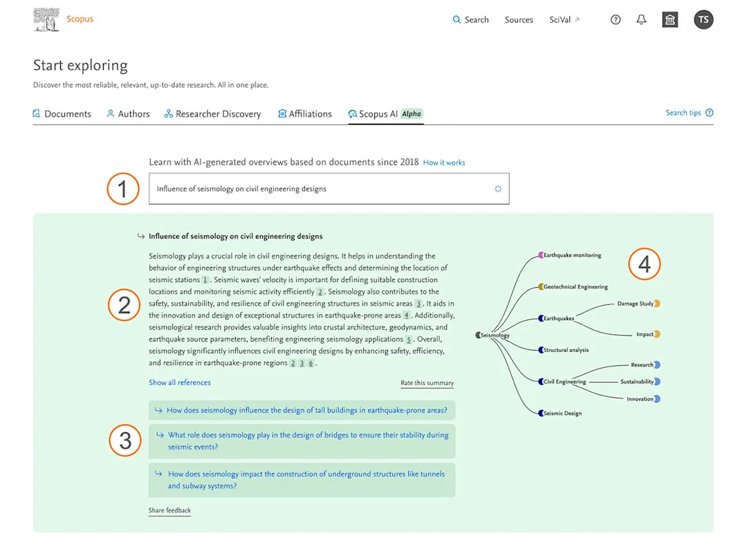Click Rate this summary

427,382
